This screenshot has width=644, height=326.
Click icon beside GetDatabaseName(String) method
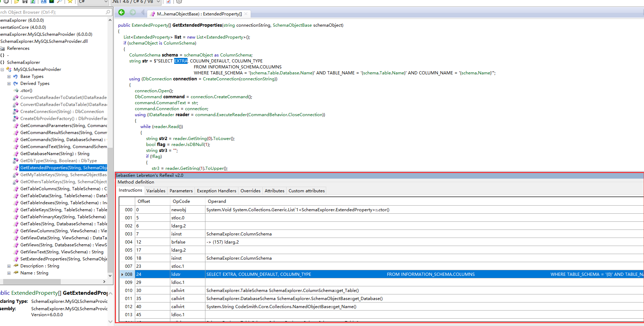pos(15,154)
